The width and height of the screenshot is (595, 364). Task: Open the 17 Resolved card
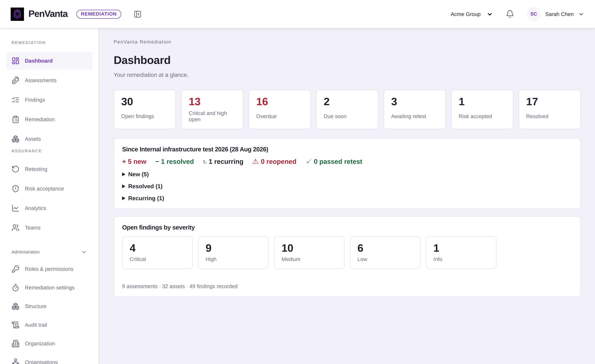pos(550,110)
